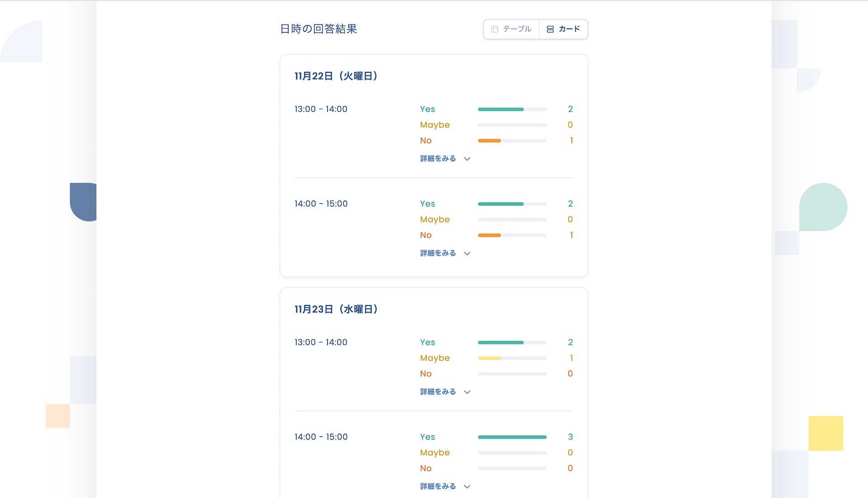868x498 pixels.
Task: Open 詳細をみる for Nov 22 13:00 - 14:00
Action: tap(438, 159)
